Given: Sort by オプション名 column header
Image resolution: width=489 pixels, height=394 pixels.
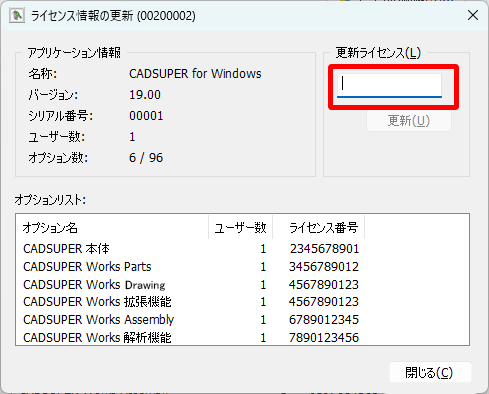Looking at the screenshot, I should pyautogui.click(x=112, y=228).
